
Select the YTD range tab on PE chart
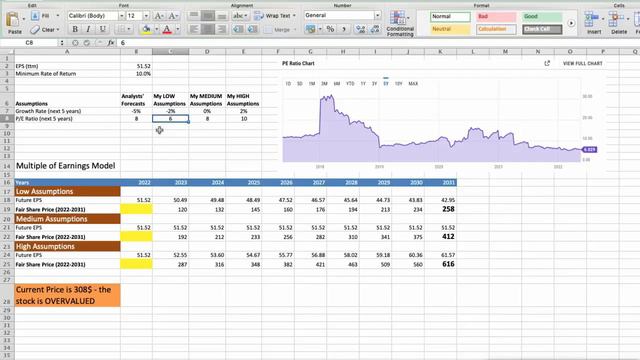(x=350, y=84)
